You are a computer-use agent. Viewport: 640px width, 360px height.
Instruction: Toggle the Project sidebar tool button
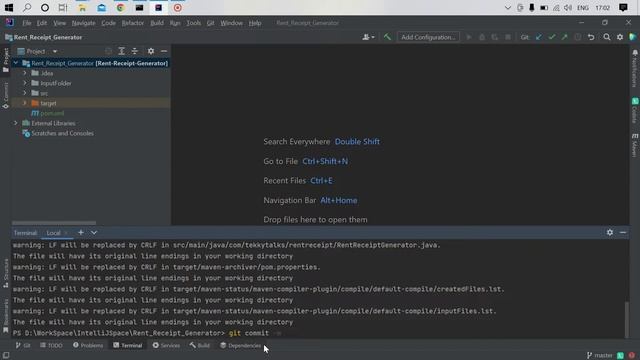(5, 60)
